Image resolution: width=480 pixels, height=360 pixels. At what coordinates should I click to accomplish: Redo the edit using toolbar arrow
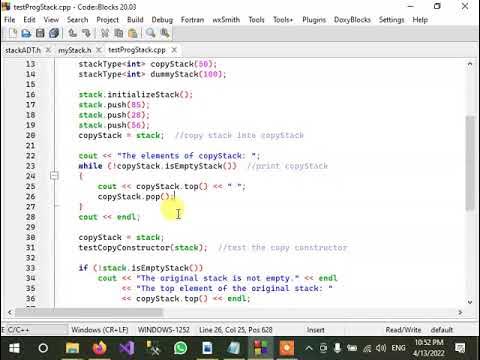[86, 33]
